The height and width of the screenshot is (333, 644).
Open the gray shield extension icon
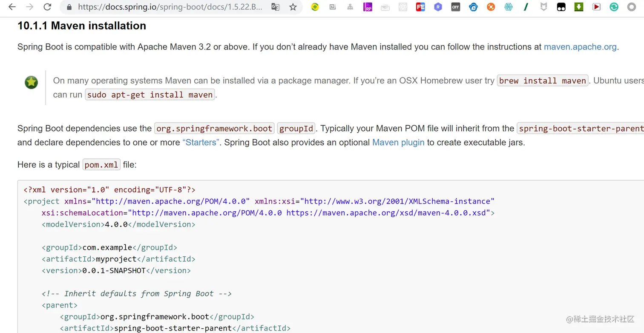coord(544,7)
